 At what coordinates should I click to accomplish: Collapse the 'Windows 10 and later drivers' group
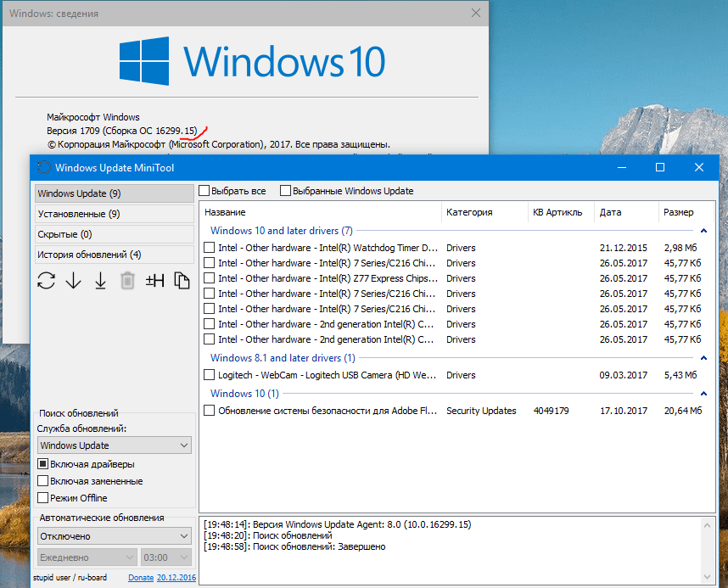[704, 231]
